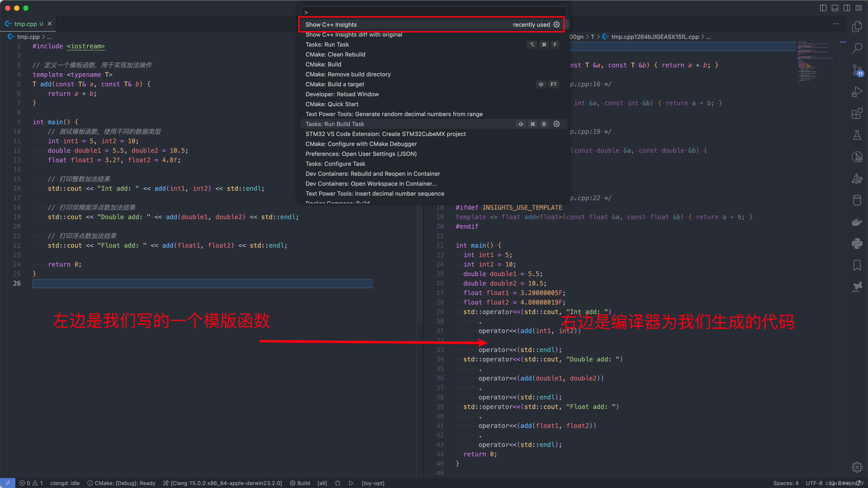Open the Python environments sidebar icon
868x488 pixels.
pos(858,244)
